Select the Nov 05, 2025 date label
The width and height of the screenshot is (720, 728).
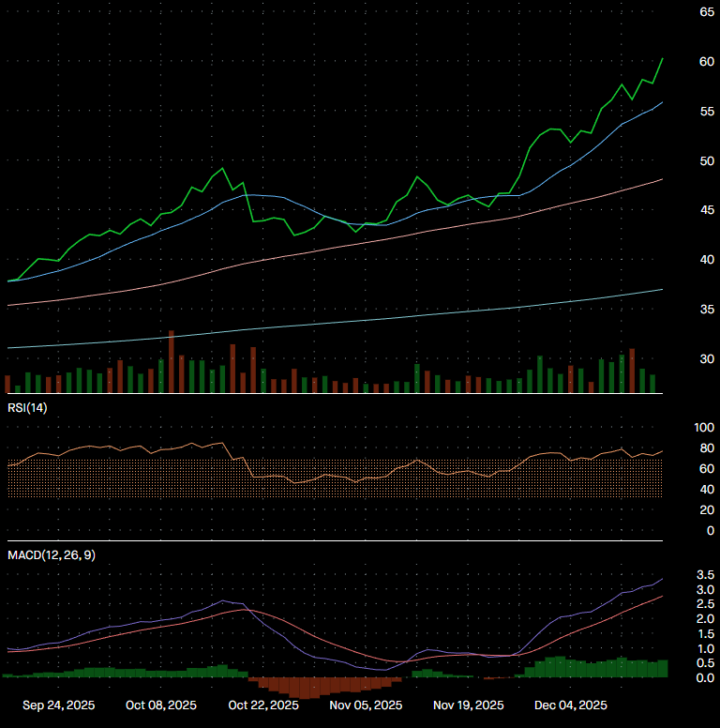point(366,705)
